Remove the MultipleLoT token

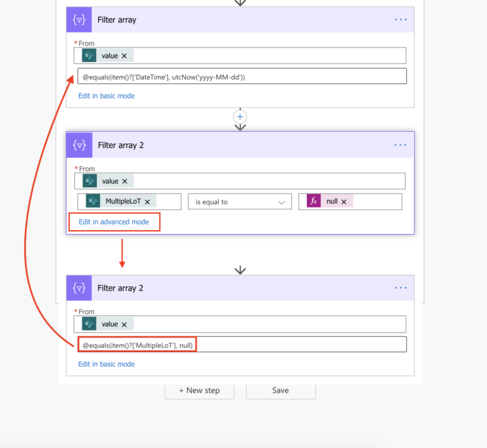pos(148,202)
